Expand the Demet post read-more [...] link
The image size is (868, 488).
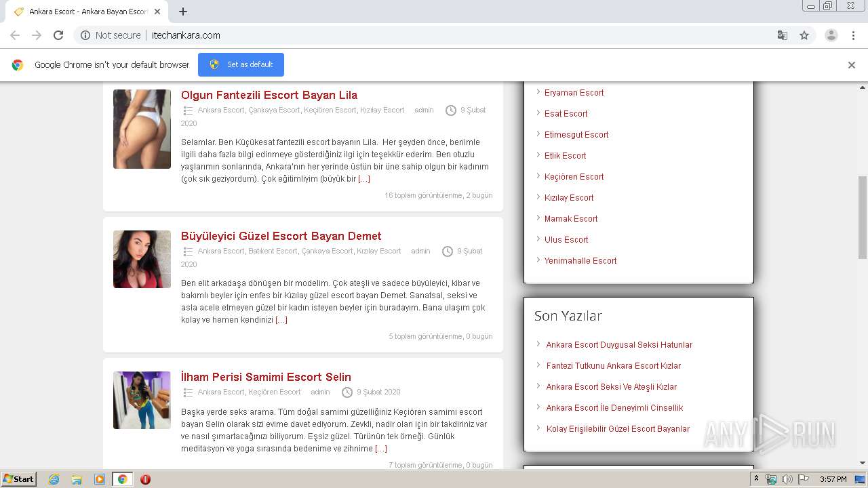click(281, 320)
